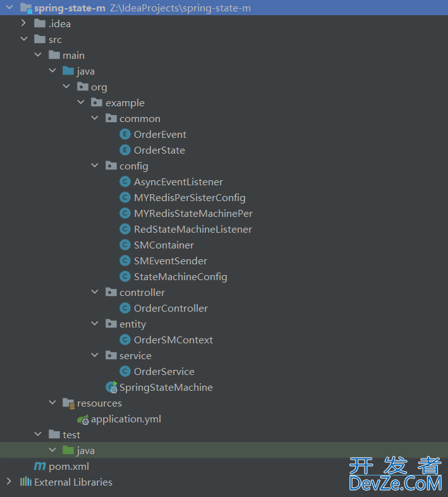448x497 pixels.
Task: Select OrderSMContext in entity package
Action: (x=173, y=340)
